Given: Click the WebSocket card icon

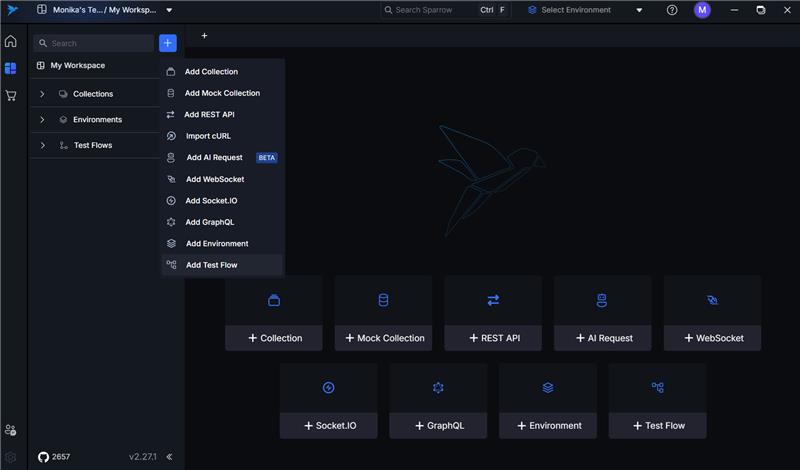Looking at the screenshot, I should [713, 300].
